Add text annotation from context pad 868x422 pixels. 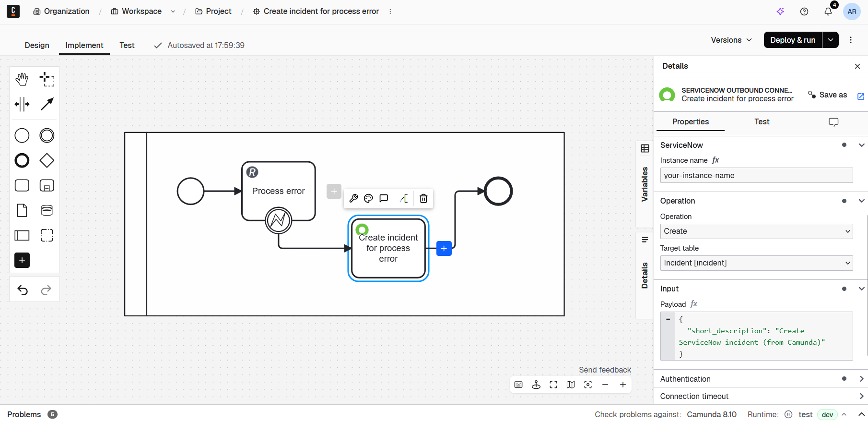[404, 198]
